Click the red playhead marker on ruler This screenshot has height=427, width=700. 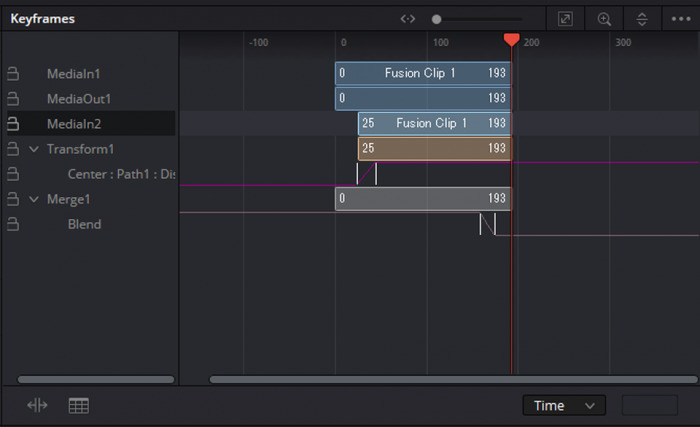511,40
